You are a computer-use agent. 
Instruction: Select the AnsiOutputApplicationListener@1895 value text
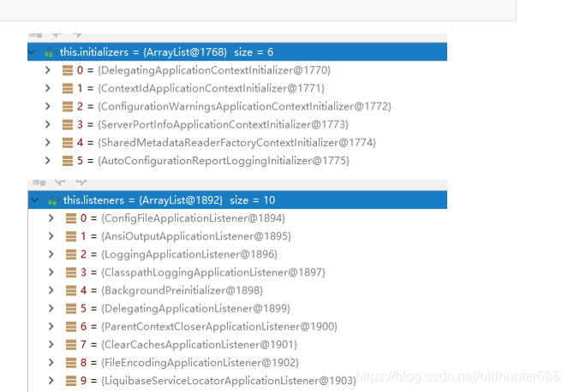196,236
